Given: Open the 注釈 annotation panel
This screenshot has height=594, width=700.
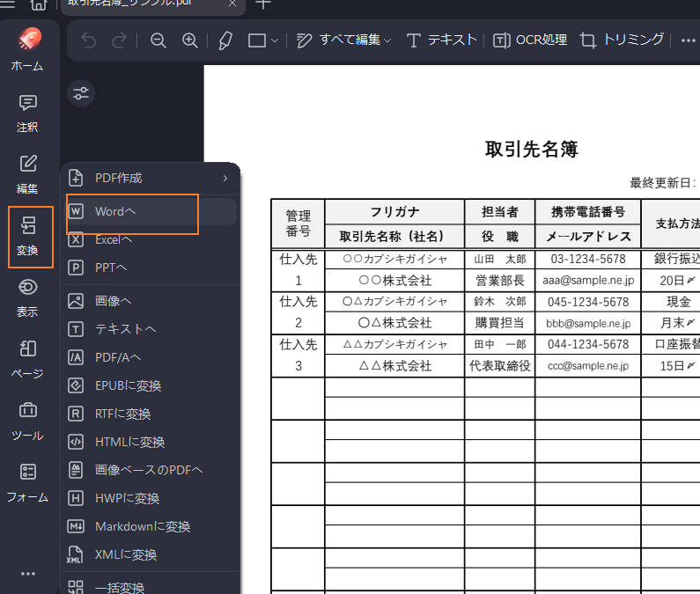Looking at the screenshot, I should 27,114.
